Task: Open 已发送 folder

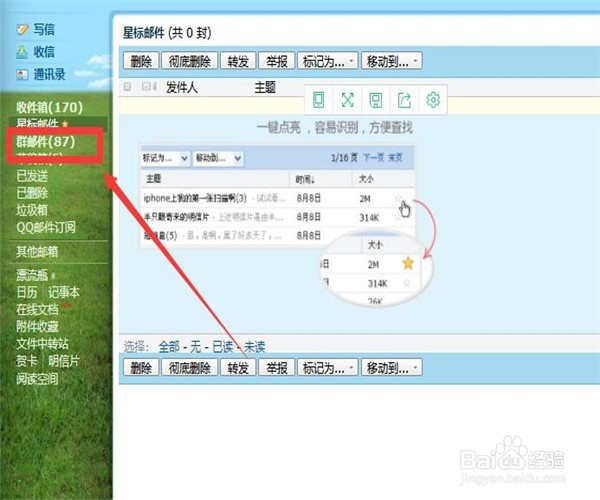Action: click(32, 176)
